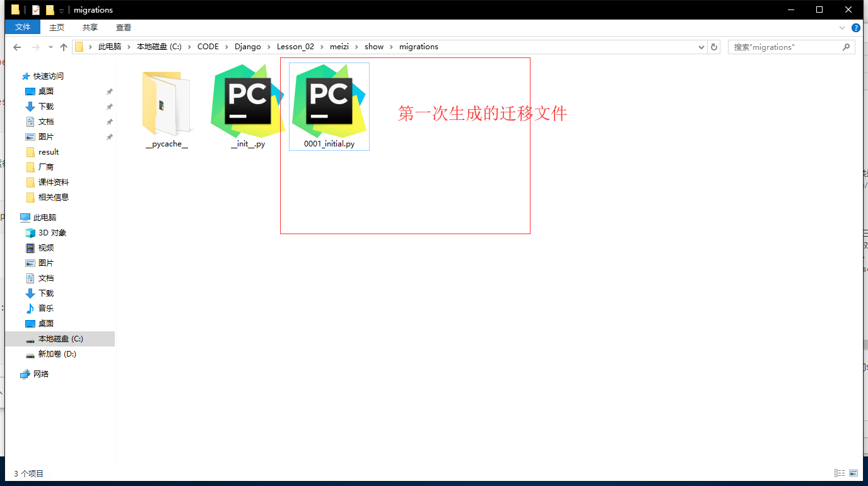868x486 pixels.
Task: Navigate to show breadcrumb
Action: tap(374, 47)
